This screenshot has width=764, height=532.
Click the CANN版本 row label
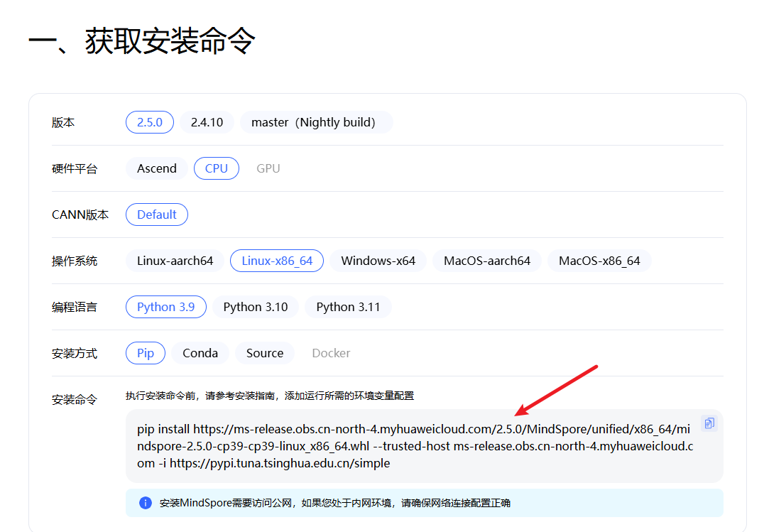tap(80, 215)
